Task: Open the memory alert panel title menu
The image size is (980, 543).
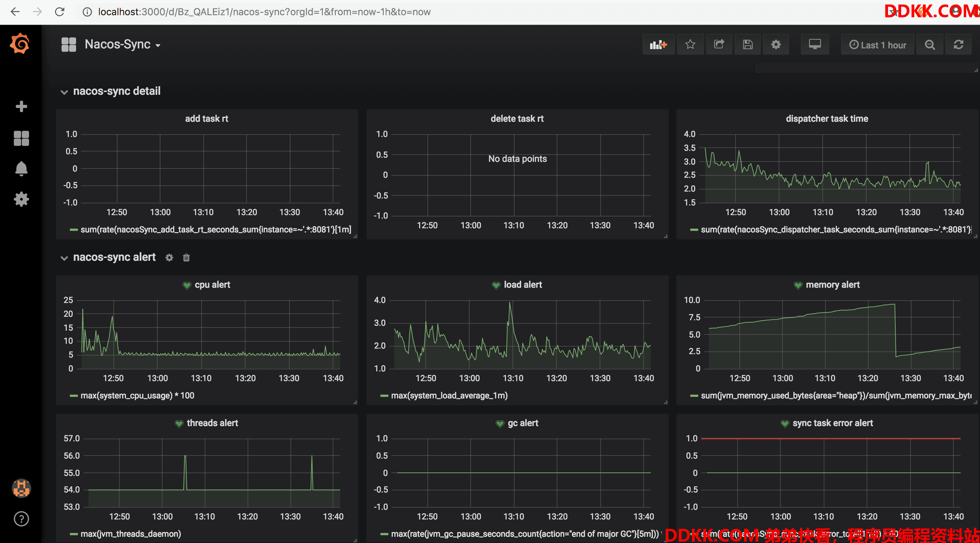Action: click(832, 285)
